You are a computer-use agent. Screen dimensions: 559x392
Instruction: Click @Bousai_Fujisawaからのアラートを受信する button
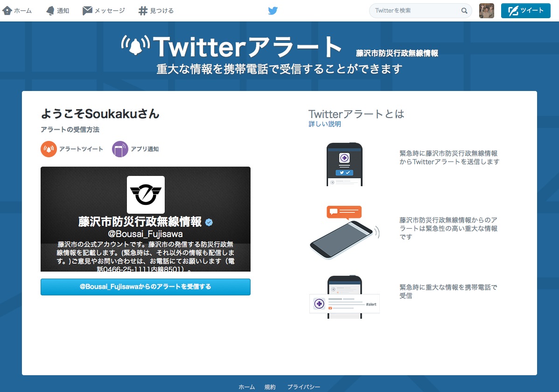146,287
